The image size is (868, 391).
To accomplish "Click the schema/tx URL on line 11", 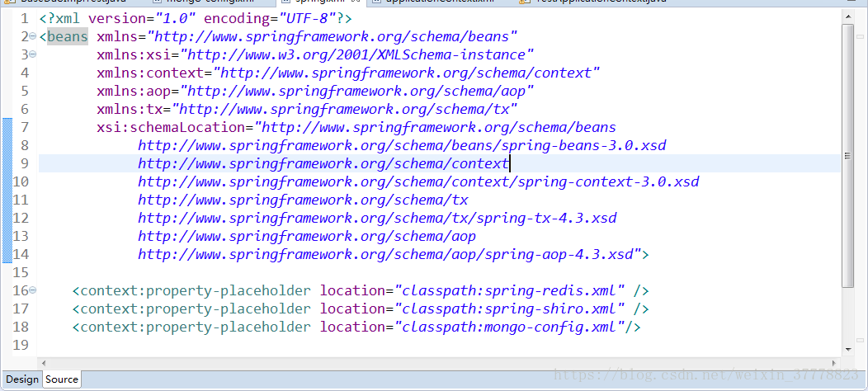I will [303, 200].
